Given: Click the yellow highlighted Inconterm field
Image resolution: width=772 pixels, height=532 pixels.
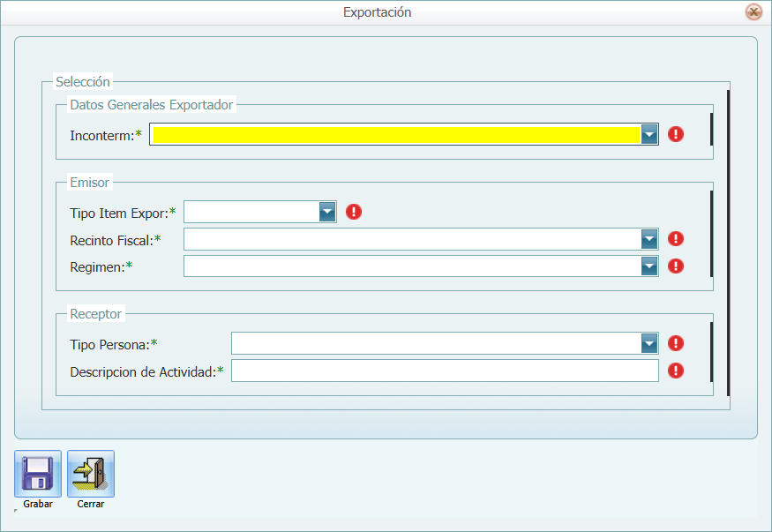Looking at the screenshot, I should click(394, 134).
